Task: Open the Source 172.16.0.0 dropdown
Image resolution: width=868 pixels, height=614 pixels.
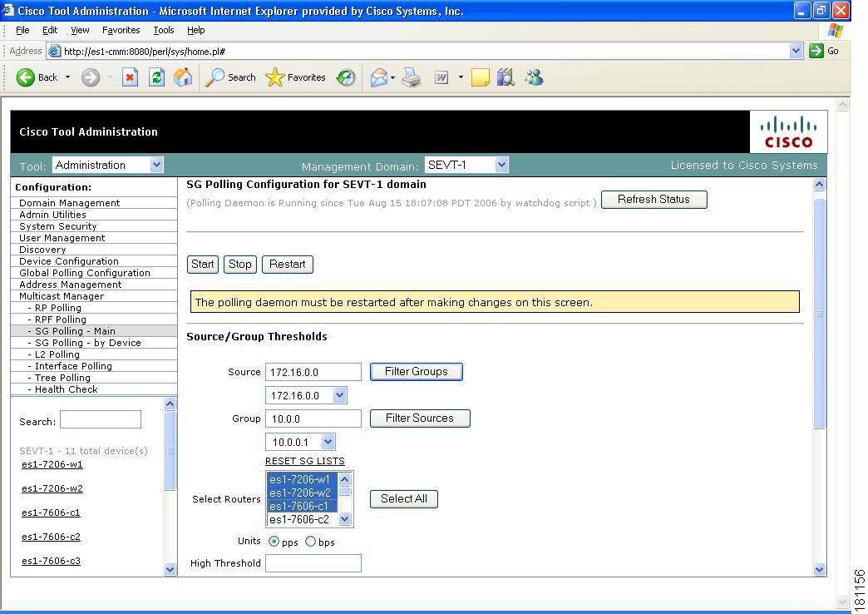Action: (339, 395)
